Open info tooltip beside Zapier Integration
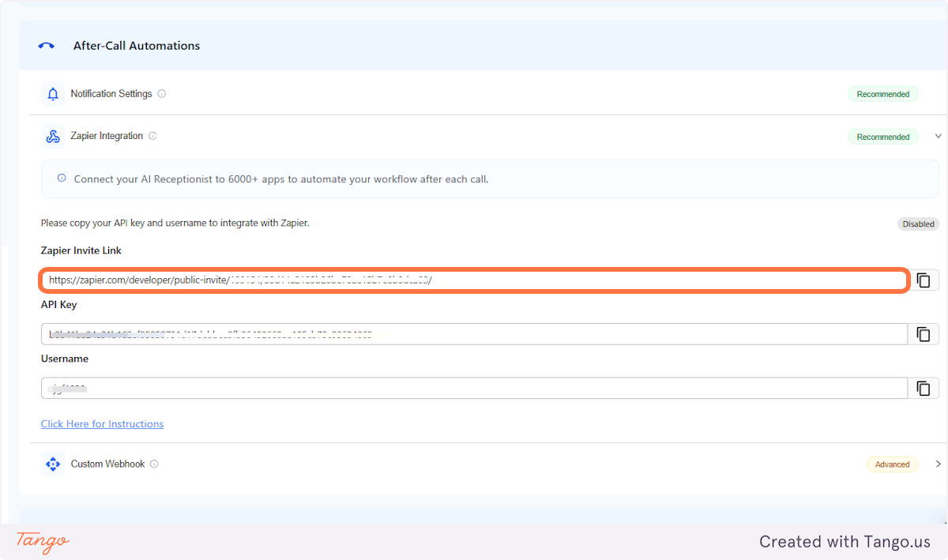The width and height of the screenshot is (948, 560). point(152,136)
